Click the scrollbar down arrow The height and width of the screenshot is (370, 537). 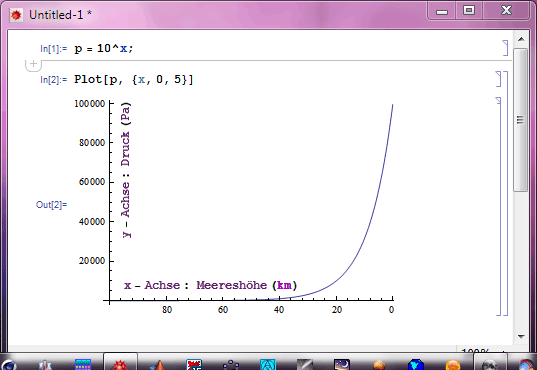[x=521, y=336]
